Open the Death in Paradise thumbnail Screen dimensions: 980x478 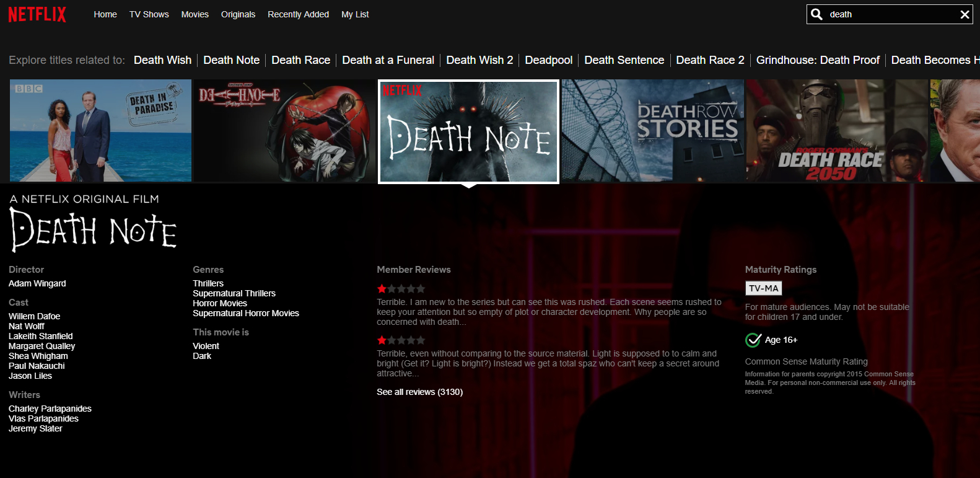[x=100, y=131]
